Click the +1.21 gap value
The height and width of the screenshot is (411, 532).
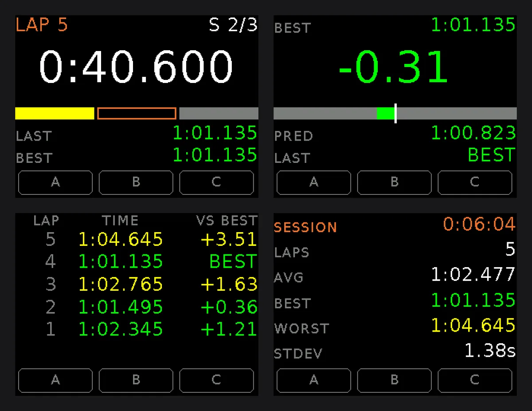click(229, 329)
